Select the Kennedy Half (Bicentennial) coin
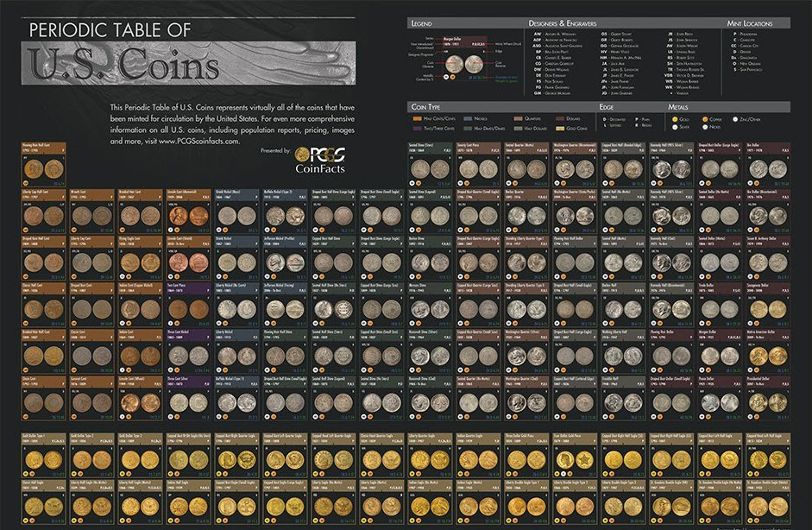The width and height of the screenshot is (812, 530). [669, 308]
